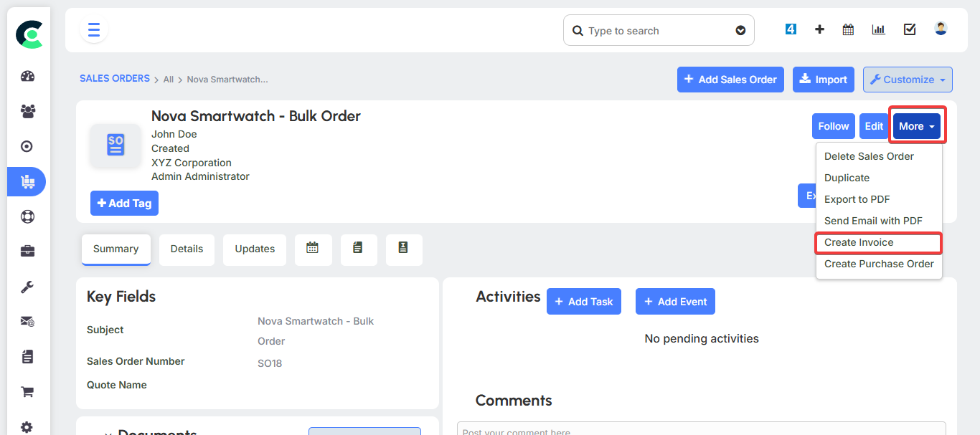Select the Contacts icon in the sidebar
This screenshot has width=980, height=435.
click(27, 111)
